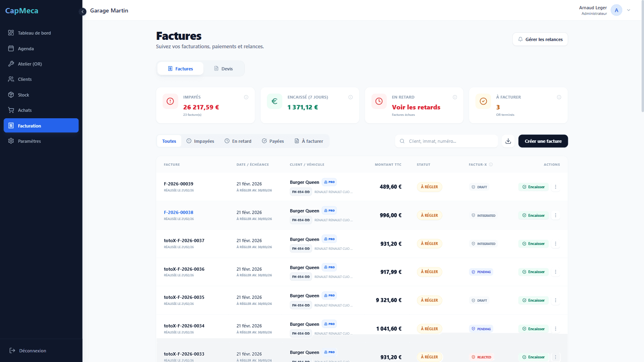Toggle the Payées filter
Viewport: 644px width, 362px height.
[273, 141]
